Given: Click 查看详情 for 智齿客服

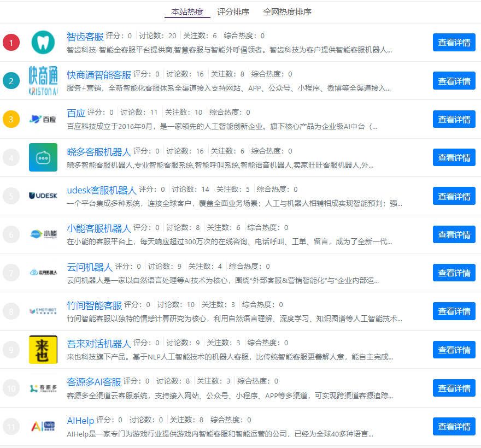Looking at the screenshot, I should [454, 42].
